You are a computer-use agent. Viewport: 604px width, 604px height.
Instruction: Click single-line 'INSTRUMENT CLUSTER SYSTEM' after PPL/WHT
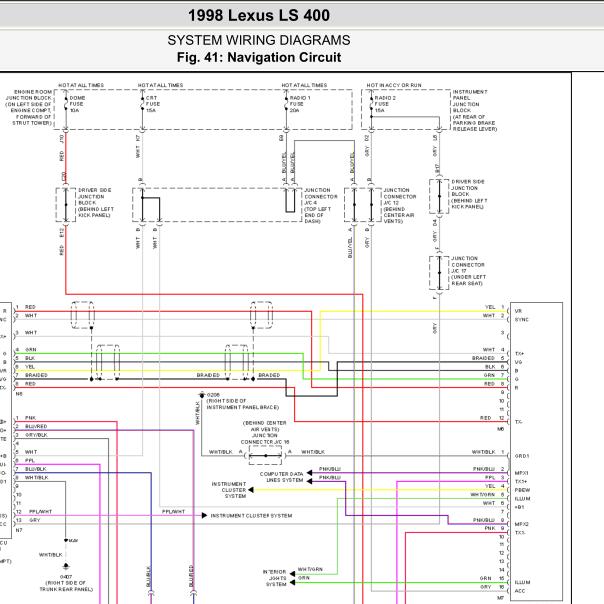pyautogui.click(x=251, y=515)
